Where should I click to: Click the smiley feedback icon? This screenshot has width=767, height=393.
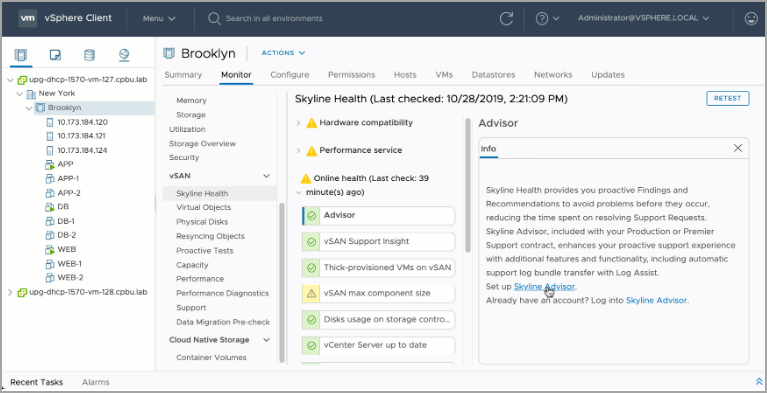pos(751,19)
